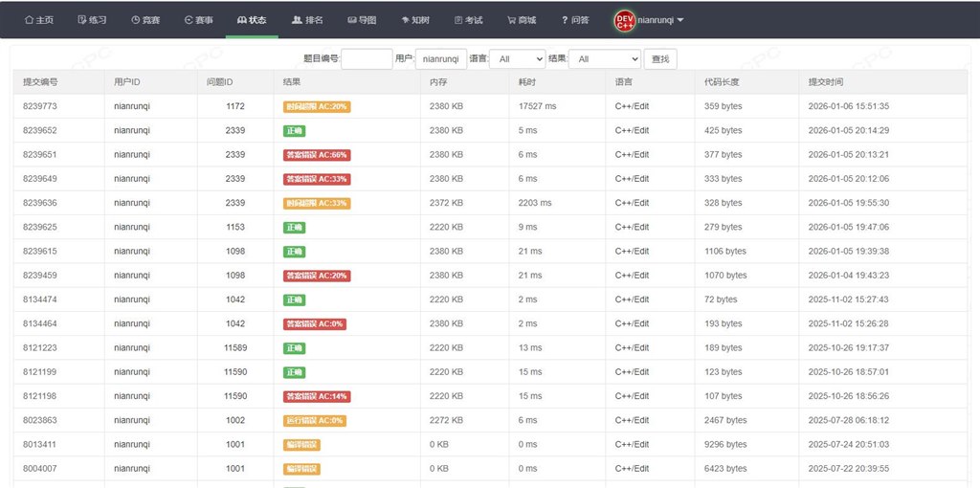This screenshot has width=980, height=488.
Task: Open problem ID 1172 link
Action: (x=235, y=106)
